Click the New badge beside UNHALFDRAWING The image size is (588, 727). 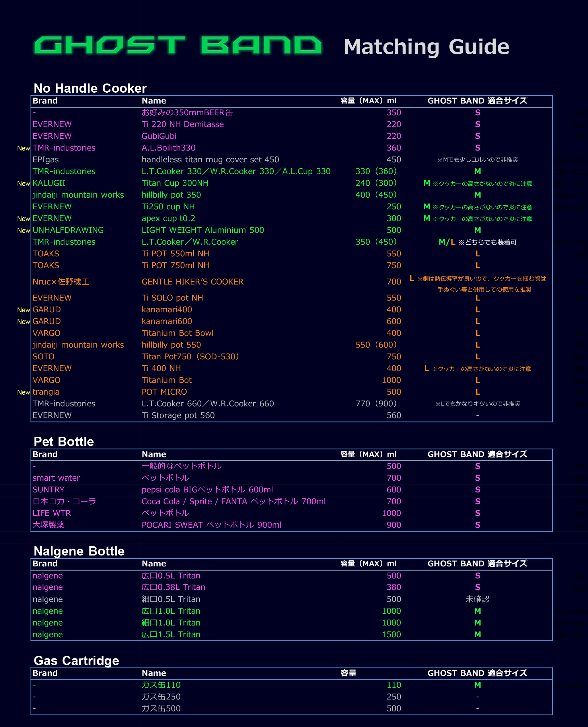pos(23,231)
